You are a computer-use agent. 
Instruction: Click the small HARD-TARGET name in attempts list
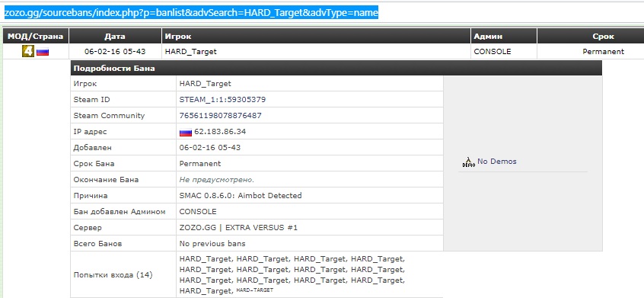[255, 290]
